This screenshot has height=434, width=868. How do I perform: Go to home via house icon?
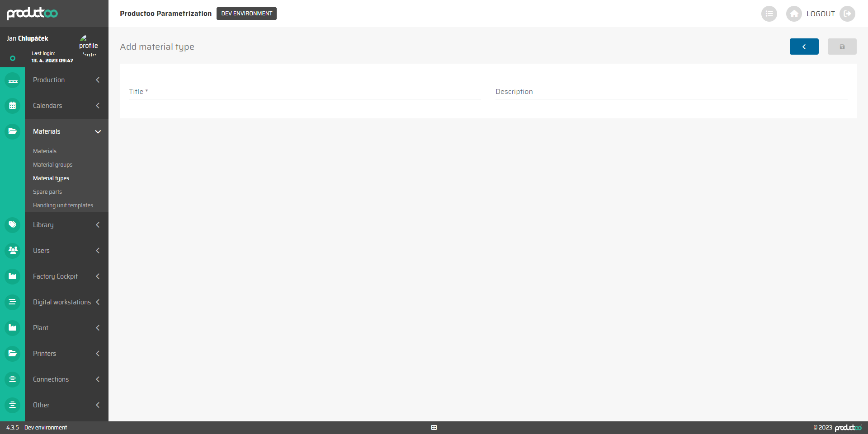click(794, 14)
